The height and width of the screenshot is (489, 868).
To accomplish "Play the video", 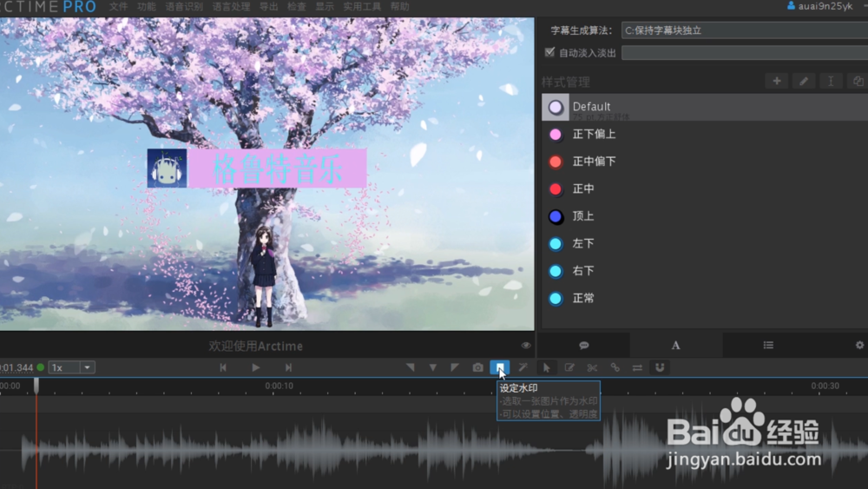I will (x=256, y=367).
